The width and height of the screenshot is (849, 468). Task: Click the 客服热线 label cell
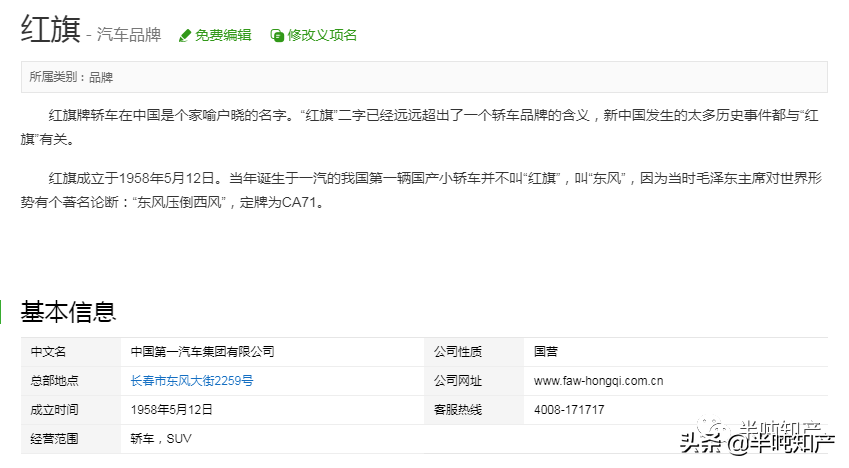pyautogui.click(x=474, y=410)
